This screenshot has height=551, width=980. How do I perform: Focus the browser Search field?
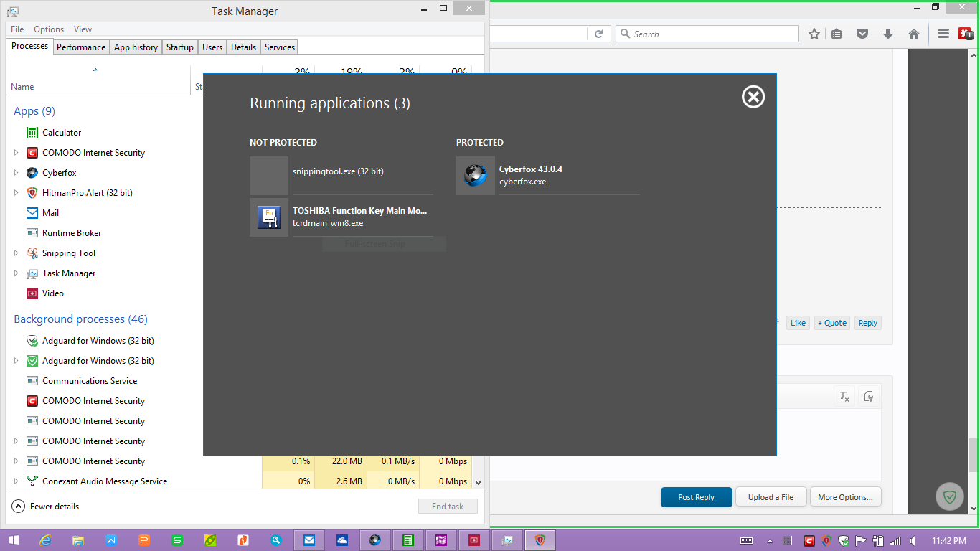click(x=707, y=34)
